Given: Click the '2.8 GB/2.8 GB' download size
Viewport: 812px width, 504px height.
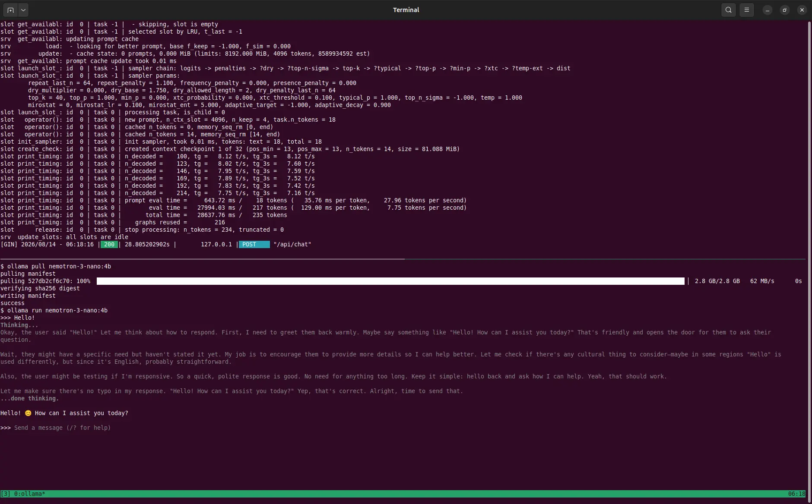Looking at the screenshot, I should (717, 281).
